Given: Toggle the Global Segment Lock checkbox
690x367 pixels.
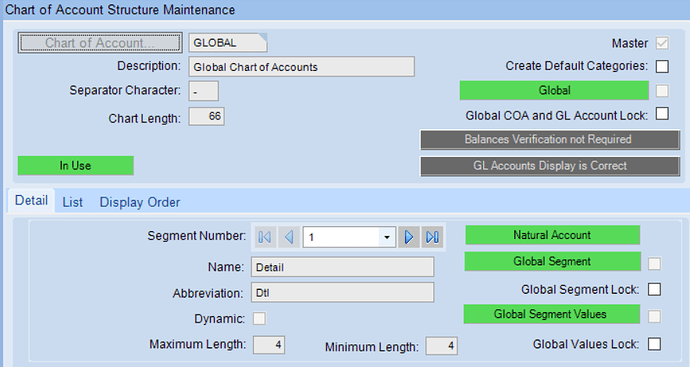Looking at the screenshot, I should click(x=654, y=290).
